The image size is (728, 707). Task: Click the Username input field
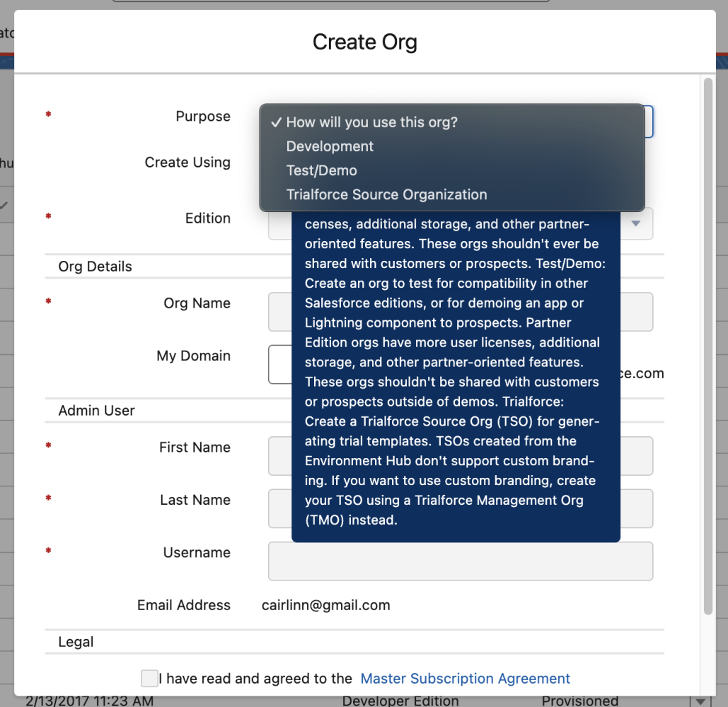click(x=460, y=561)
